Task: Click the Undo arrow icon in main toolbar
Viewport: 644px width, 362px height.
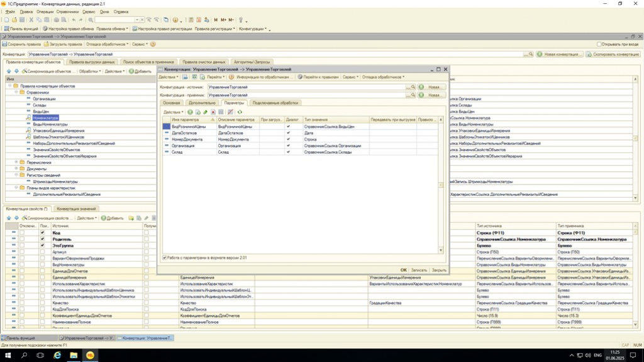Action: click(74, 20)
